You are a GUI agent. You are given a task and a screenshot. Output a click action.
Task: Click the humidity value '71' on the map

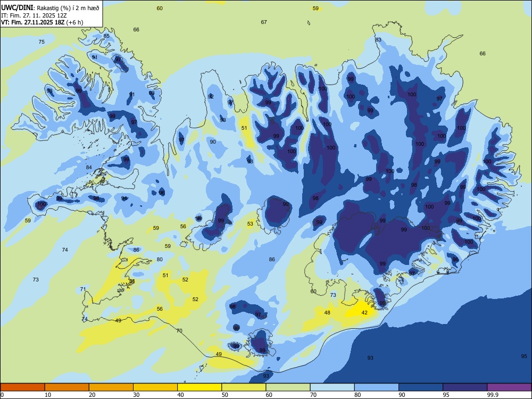(x=83, y=289)
